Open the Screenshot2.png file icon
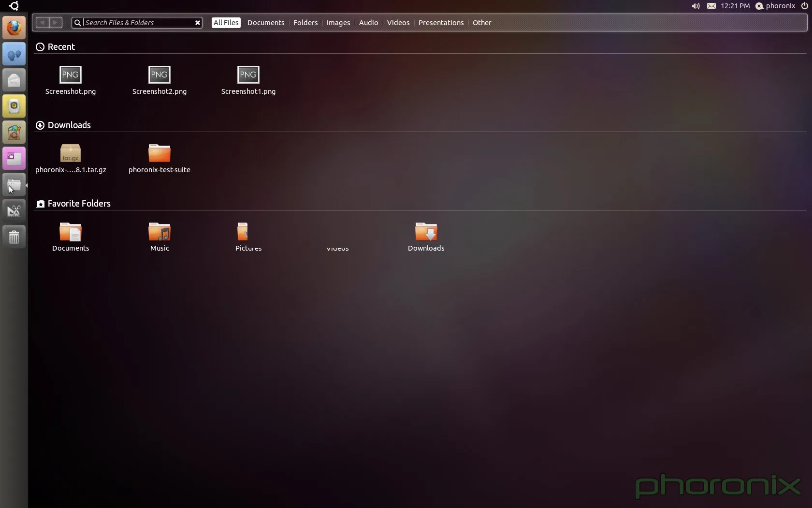812x508 pixels. [x=159, y=75]
